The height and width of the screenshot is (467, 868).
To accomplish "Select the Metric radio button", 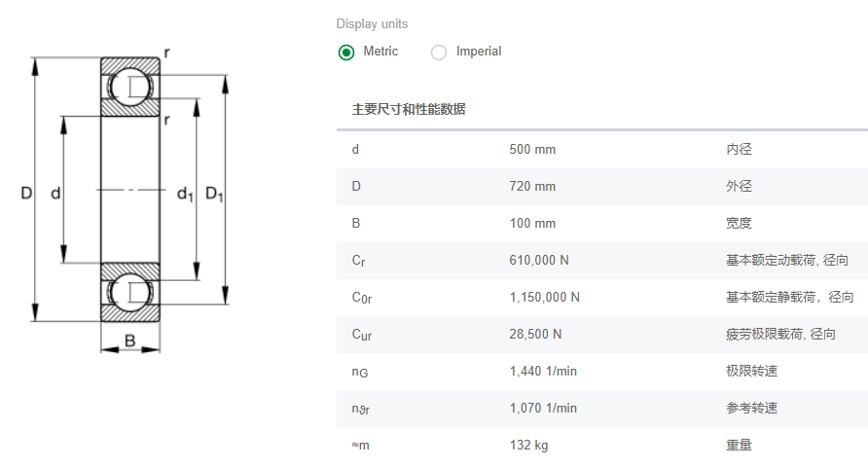I will [346, 52].
